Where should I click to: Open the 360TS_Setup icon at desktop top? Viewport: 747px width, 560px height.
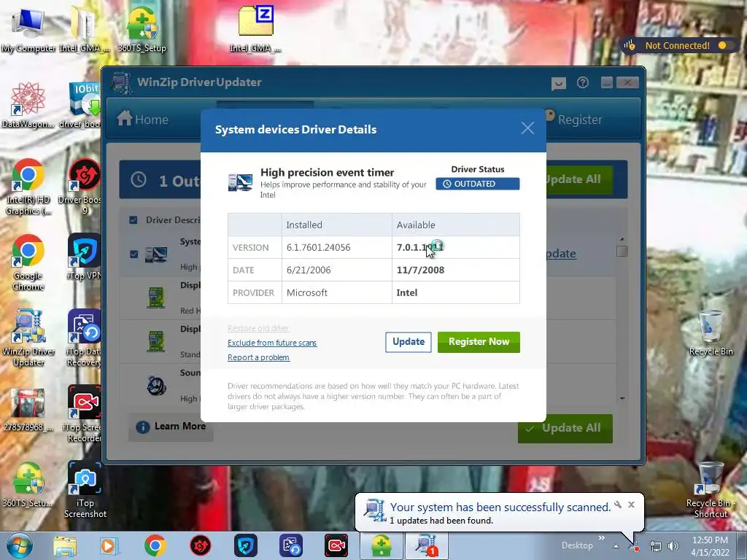click(x=142, y=29)
